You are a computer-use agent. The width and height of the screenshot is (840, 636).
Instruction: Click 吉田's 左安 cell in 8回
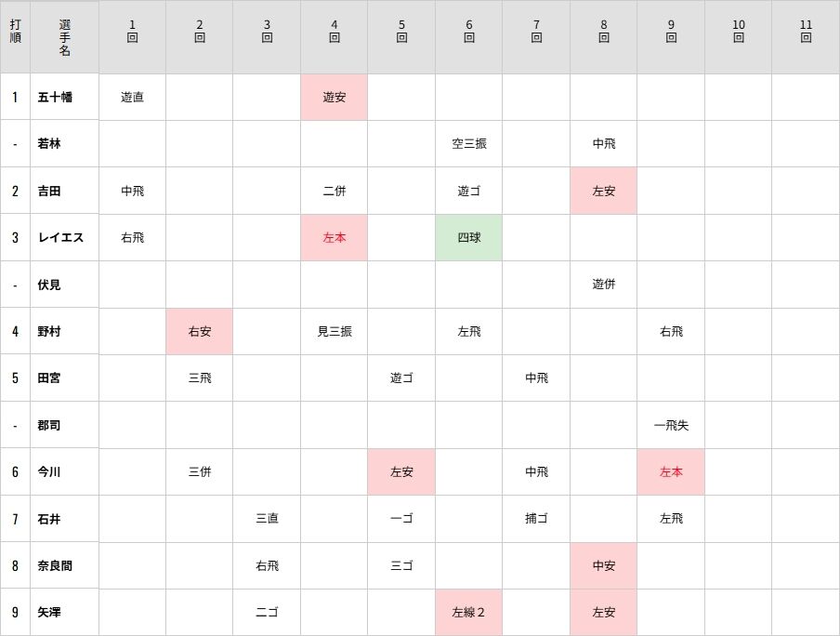tap(603, 191)
